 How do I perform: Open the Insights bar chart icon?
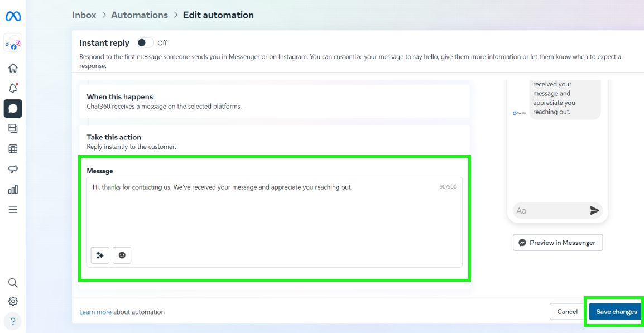pyautogui.click(x=13, y=189)
